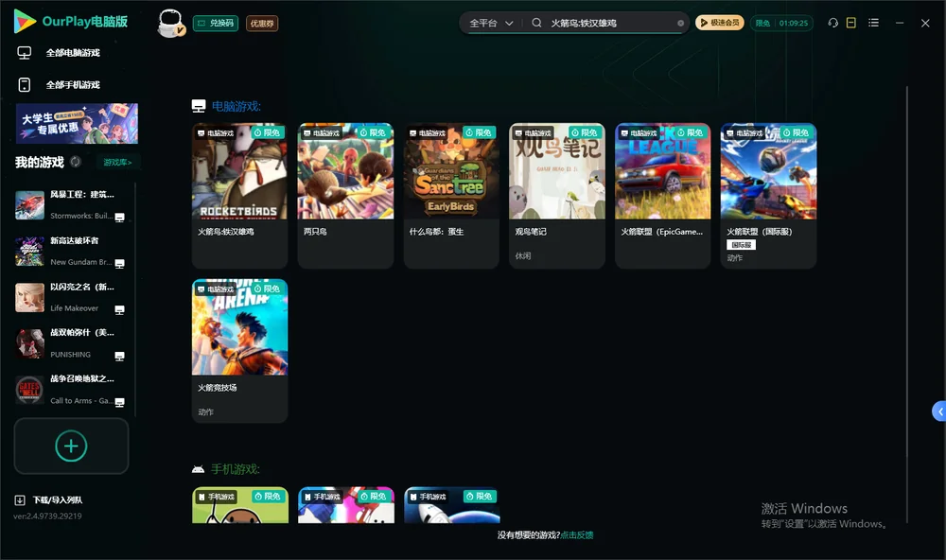Open 下载/导入列队 download queue

[x=49, y=500]
